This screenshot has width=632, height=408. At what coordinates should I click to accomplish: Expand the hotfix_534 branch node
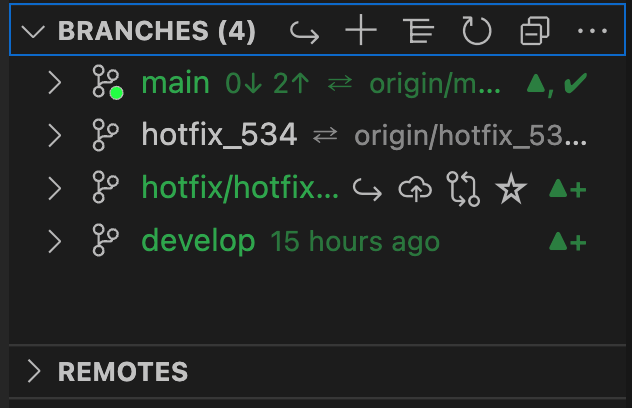point(55,135)
